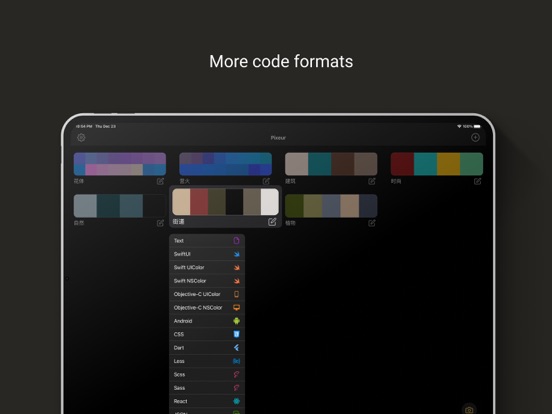Open the purple and pink gradient palette

click(x=120, y=164)
